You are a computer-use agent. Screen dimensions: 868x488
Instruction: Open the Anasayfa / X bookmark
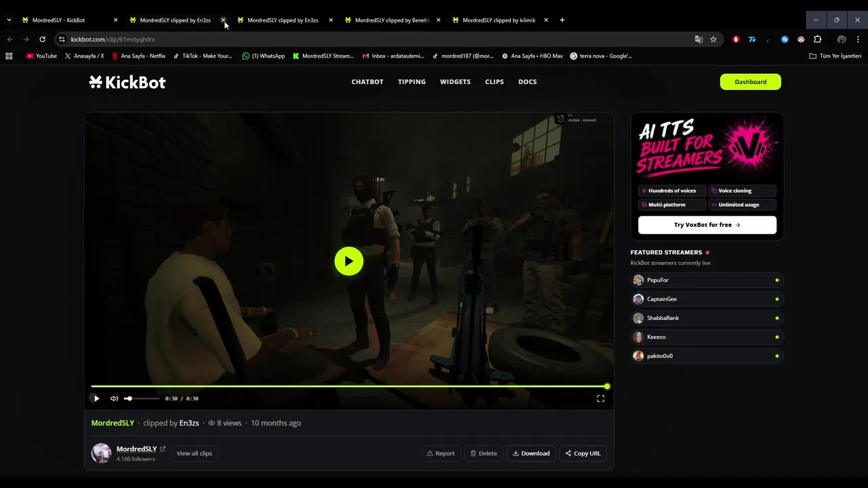[x=84, y=56]
